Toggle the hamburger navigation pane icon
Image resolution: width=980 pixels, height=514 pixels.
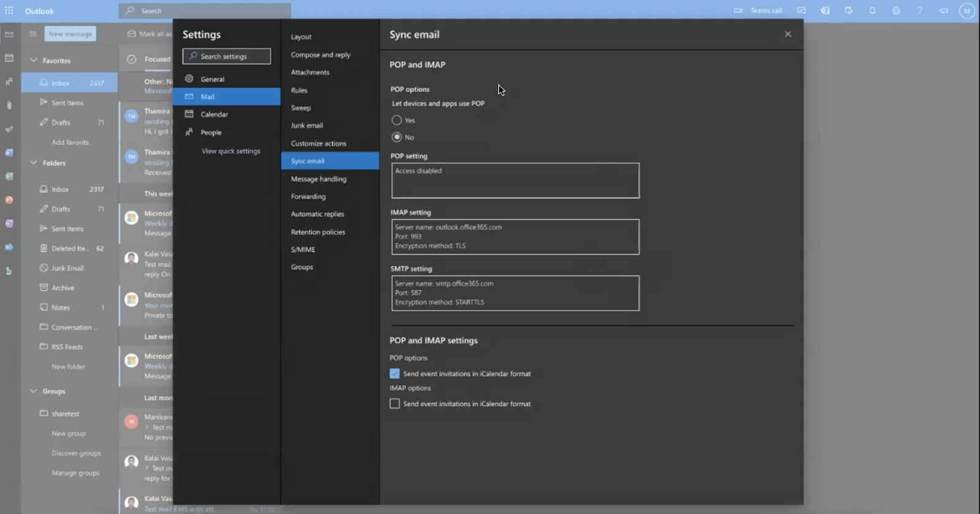click(x=33, y=34)
